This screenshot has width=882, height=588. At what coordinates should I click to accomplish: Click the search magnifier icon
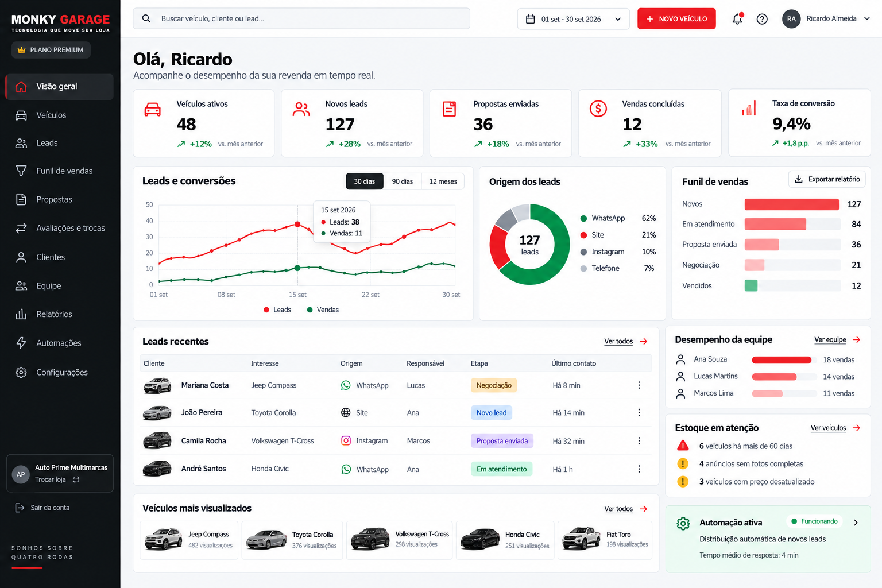click(x=146, y=18)
